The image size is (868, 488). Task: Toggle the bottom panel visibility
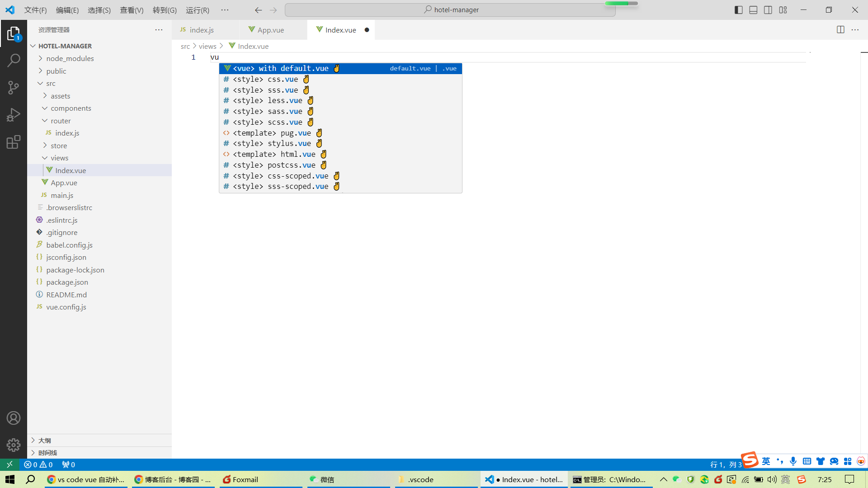click(753, 10)
